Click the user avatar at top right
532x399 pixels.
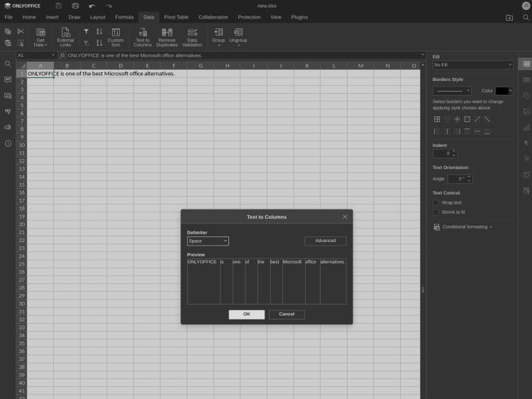tap(526, 6)
